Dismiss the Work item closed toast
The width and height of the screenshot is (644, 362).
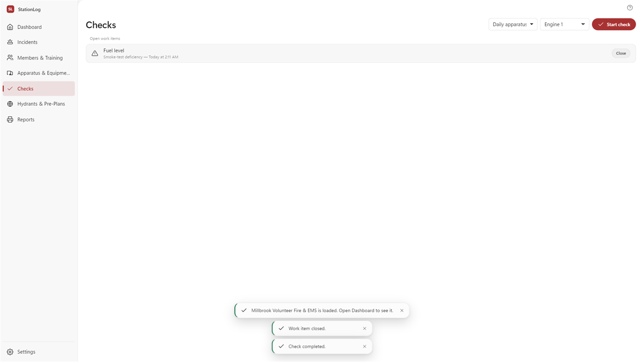(x=365, y=328)
